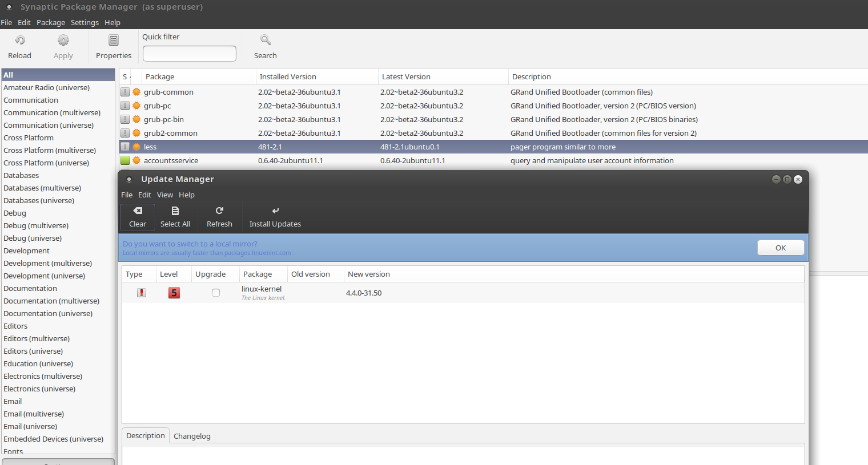
Task: Click the orange support icon beside grub-pc
Action: tap(136, 106)
